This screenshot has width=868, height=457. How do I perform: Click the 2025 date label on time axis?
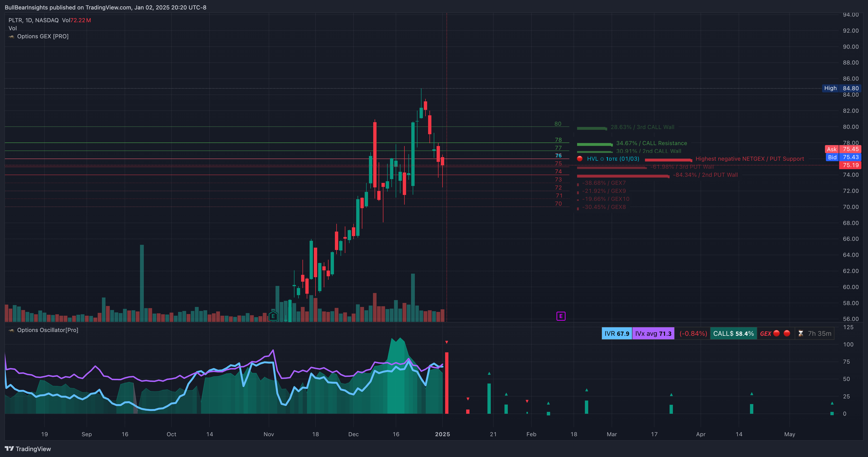[443, 434]
